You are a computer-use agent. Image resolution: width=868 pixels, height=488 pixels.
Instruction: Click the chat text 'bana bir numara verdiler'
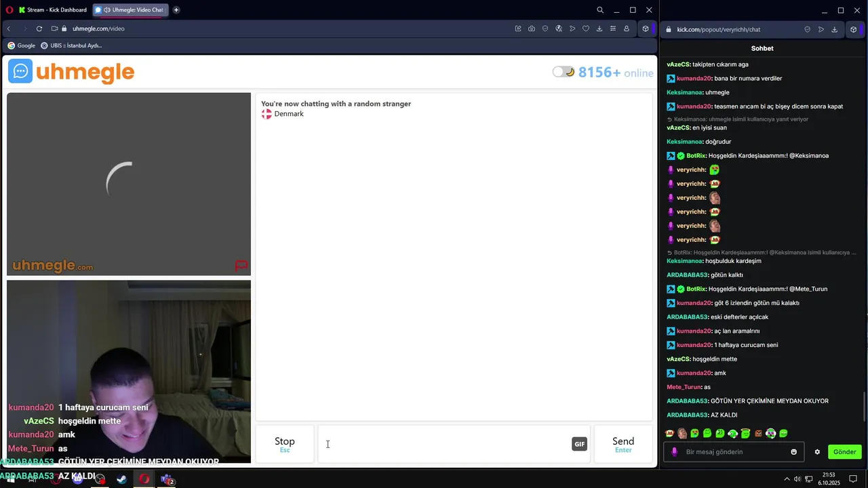(x=748, y=79)
